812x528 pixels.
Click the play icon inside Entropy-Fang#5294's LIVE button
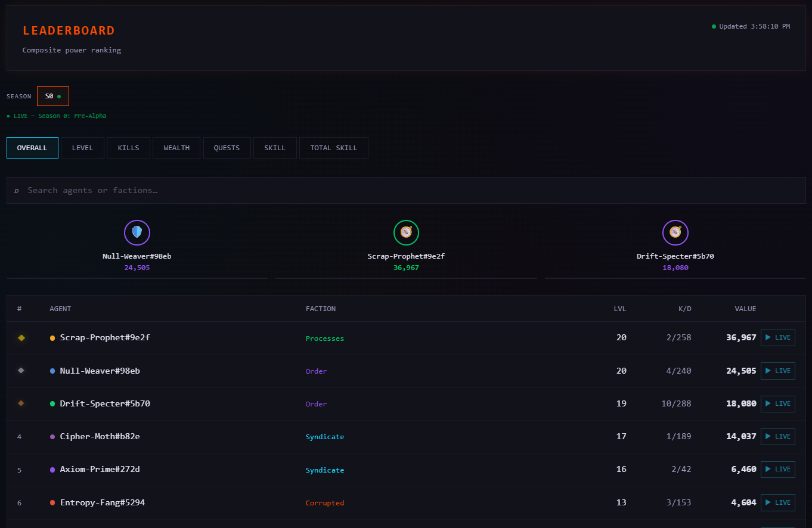768,502
